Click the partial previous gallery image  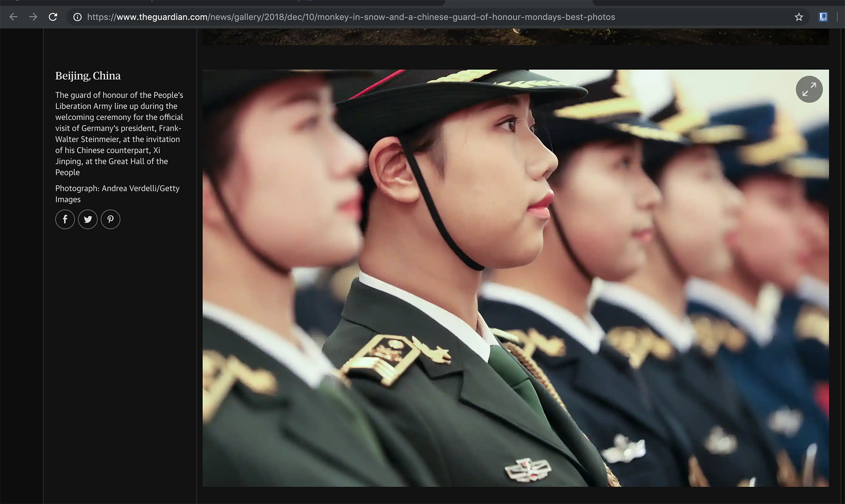(515, 37)
